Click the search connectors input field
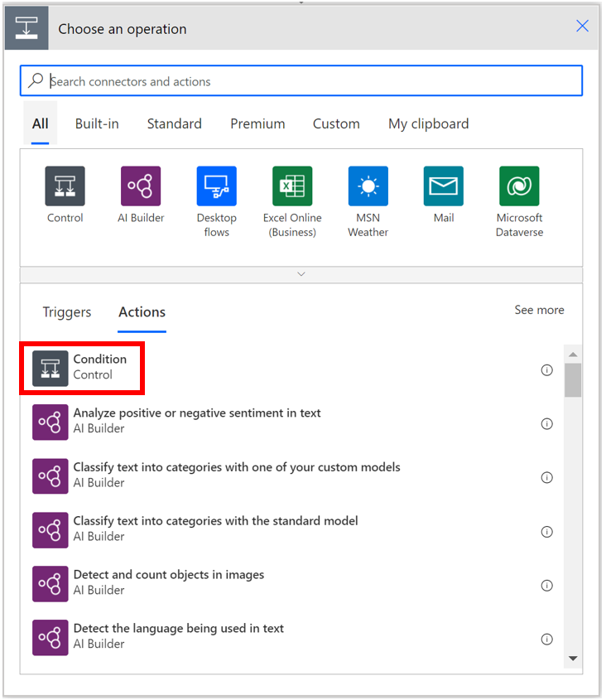This screenshot has width=606, height=700. (301, 80)
